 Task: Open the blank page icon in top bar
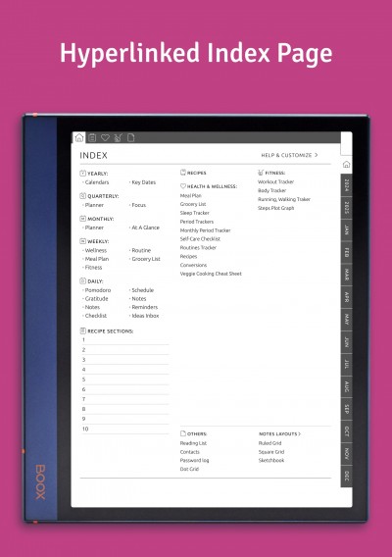click(x=130, y=138)
